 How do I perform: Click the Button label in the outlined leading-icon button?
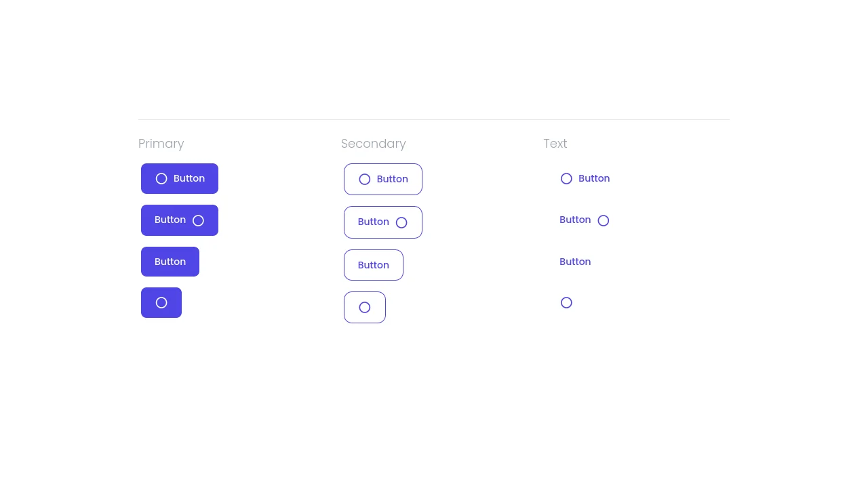tap(393, 179)
